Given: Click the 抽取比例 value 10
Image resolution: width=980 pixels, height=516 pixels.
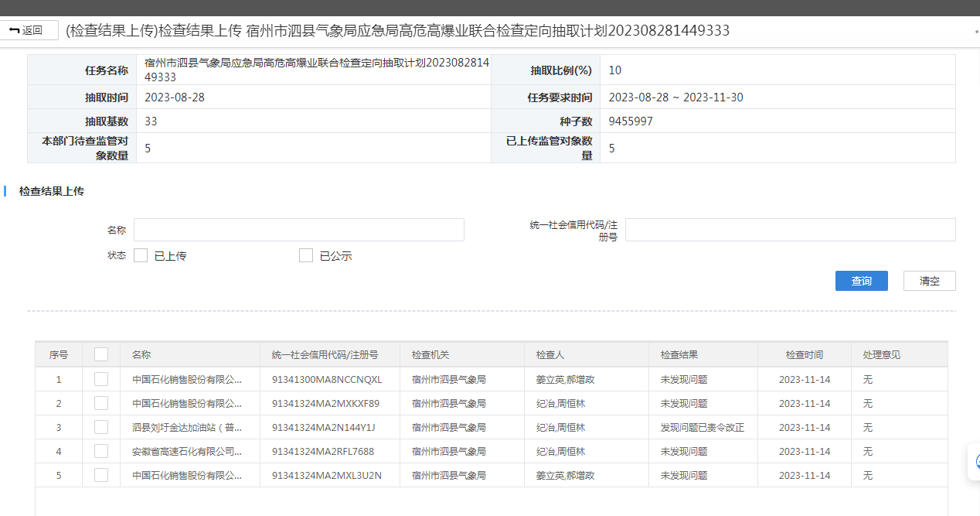Looking at the screenshot, I should [615, 70].
